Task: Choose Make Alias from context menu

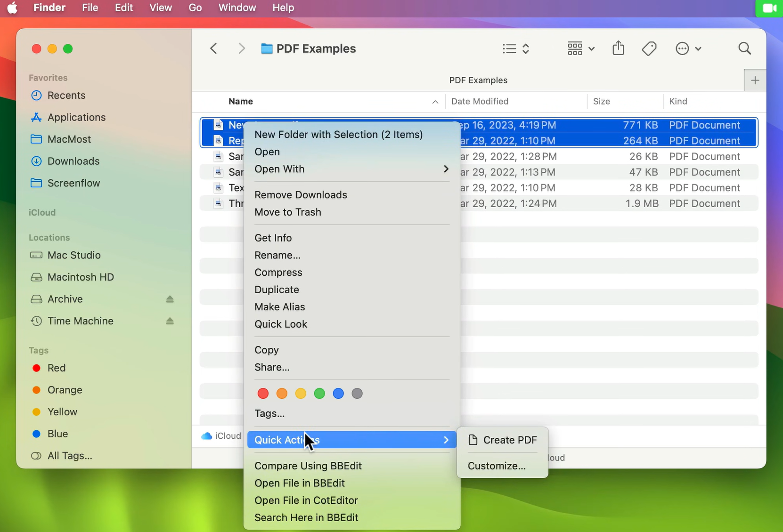Action: (352, 307)
